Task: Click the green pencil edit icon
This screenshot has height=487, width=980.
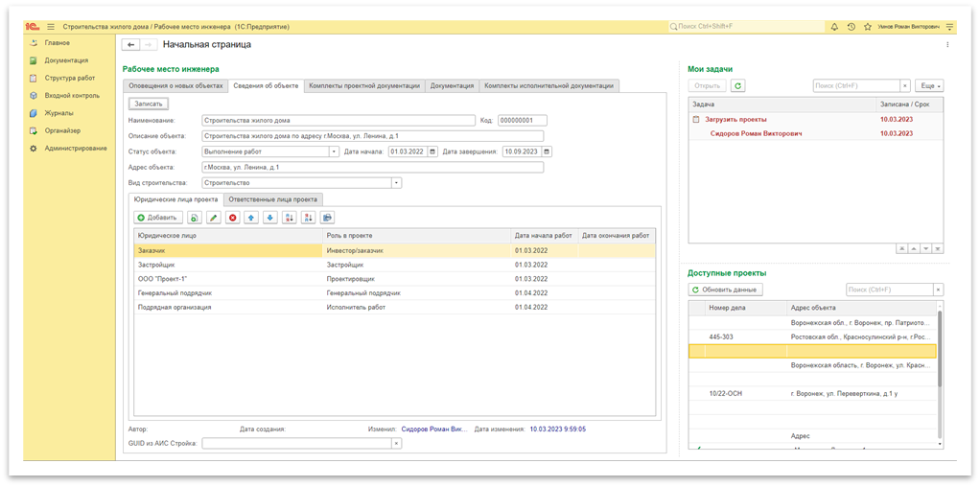Action: pos(214,218)
